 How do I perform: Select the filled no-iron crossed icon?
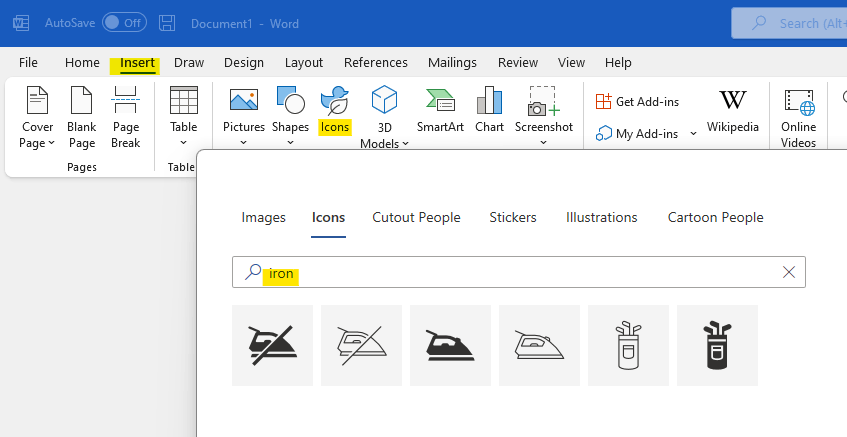272,346
